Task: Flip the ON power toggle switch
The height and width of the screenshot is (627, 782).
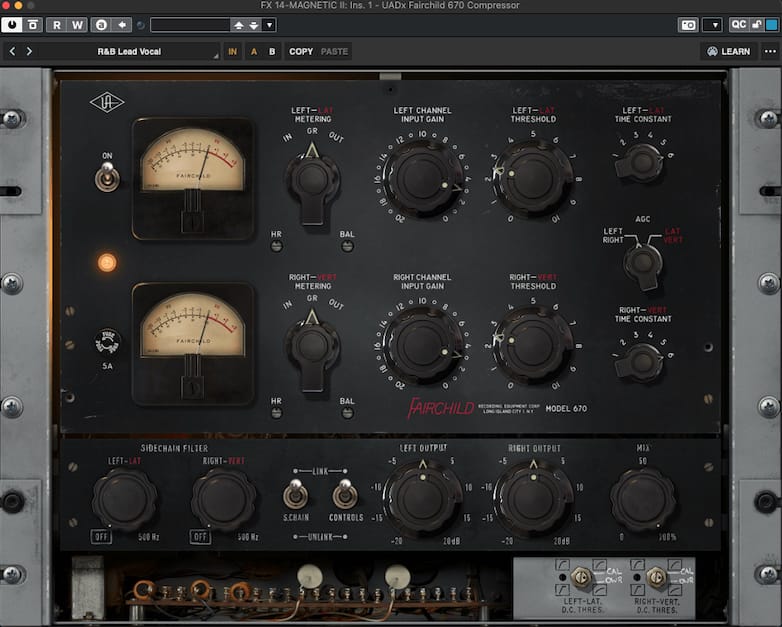Action: 107,177
